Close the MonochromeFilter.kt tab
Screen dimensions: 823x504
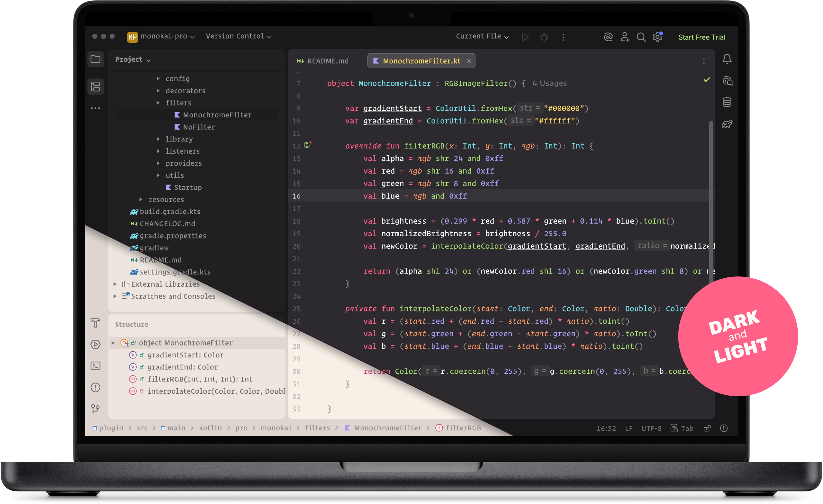(469, 61)
